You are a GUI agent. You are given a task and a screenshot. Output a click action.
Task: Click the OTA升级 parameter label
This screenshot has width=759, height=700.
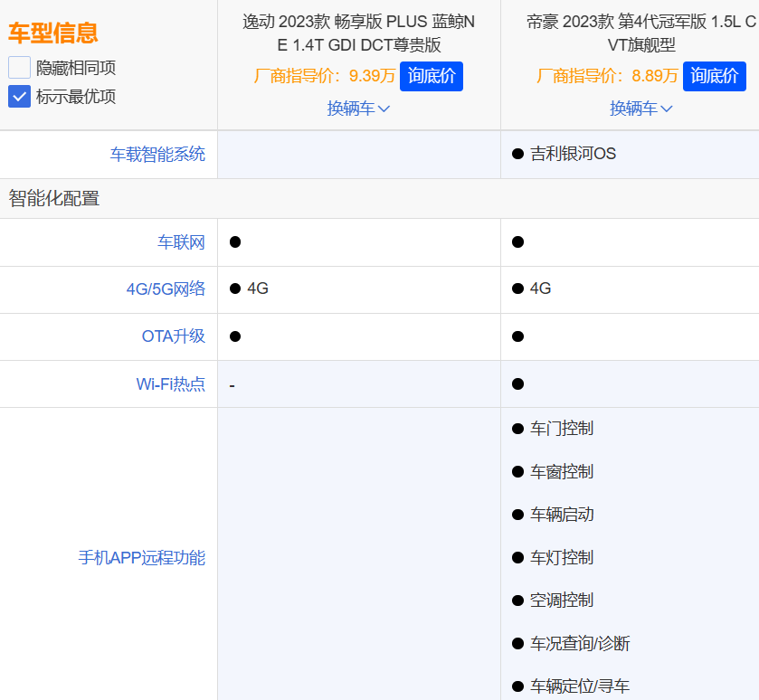click(x=173, y=336)
